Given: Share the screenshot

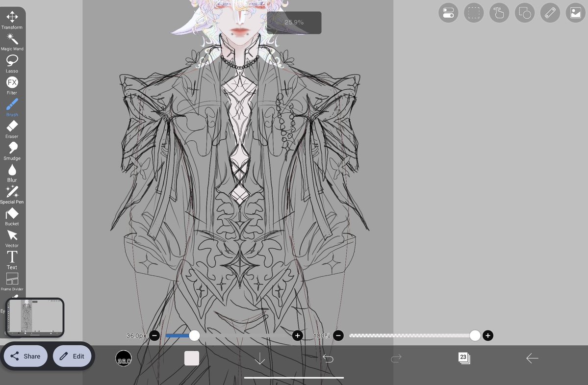Looking at the screenshot, I should pos(25,356).
